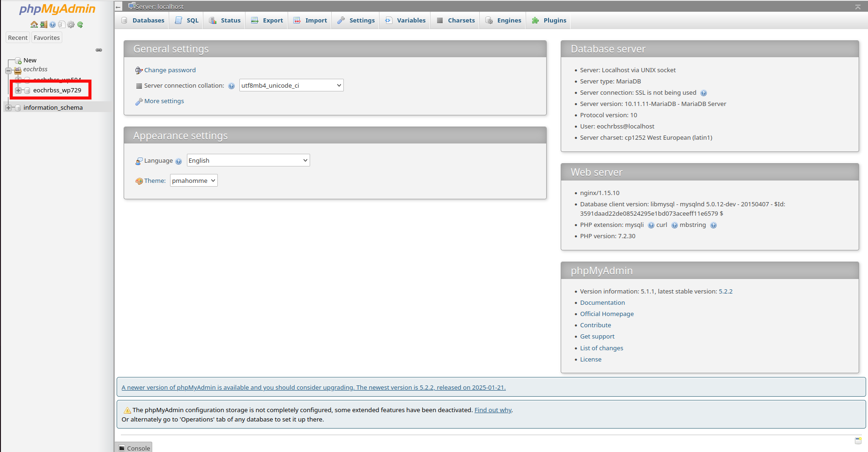
Task: Select New in the database tree
Action: (30, 60)
